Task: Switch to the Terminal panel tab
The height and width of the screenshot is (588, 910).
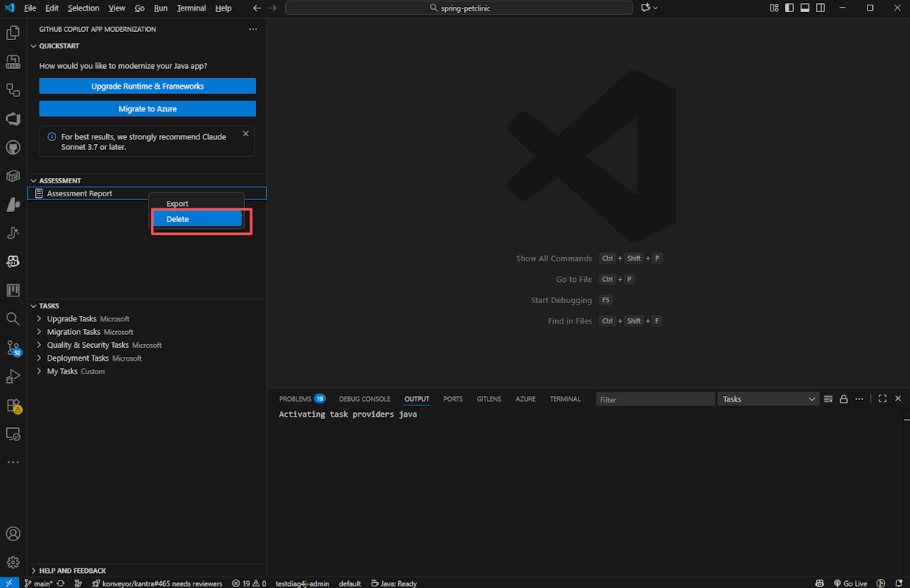Action: pyautogui.click(x=565, y=399)
